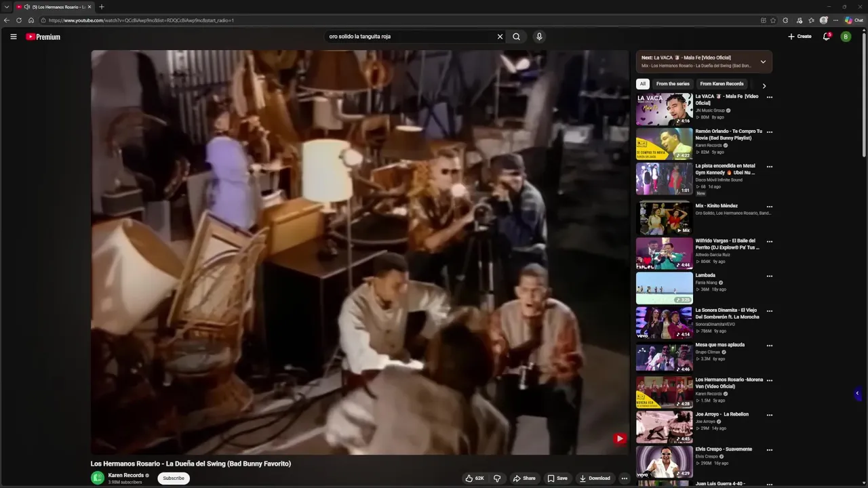
Task: Close the Los Hermanos Rosario tab
Action: pos(89,7)
